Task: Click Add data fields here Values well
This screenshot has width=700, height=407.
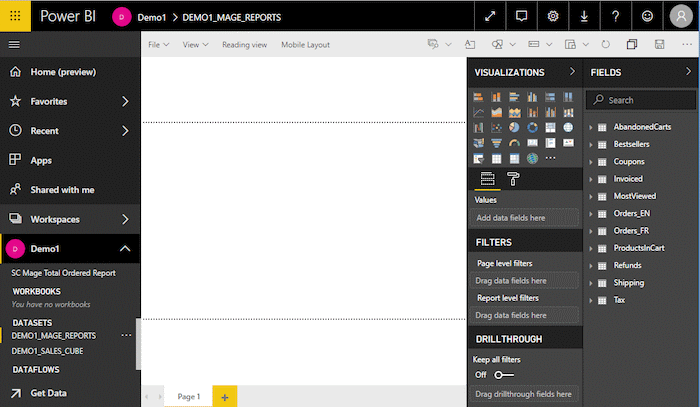Action: [x=525, y=218]
